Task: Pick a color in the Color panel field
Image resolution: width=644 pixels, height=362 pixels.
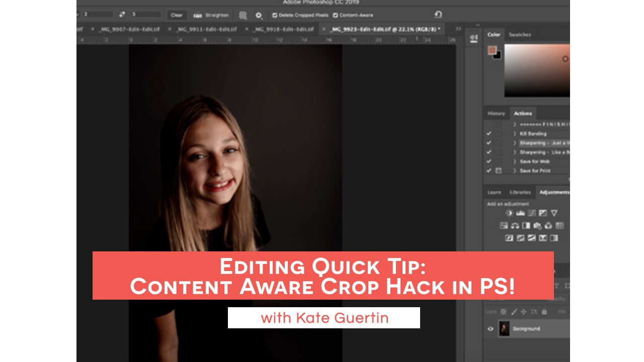Action: click(x=537, y=70)
